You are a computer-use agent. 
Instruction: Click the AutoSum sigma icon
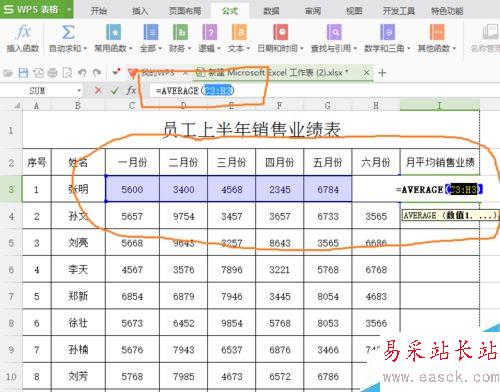[x=68, y=33]
